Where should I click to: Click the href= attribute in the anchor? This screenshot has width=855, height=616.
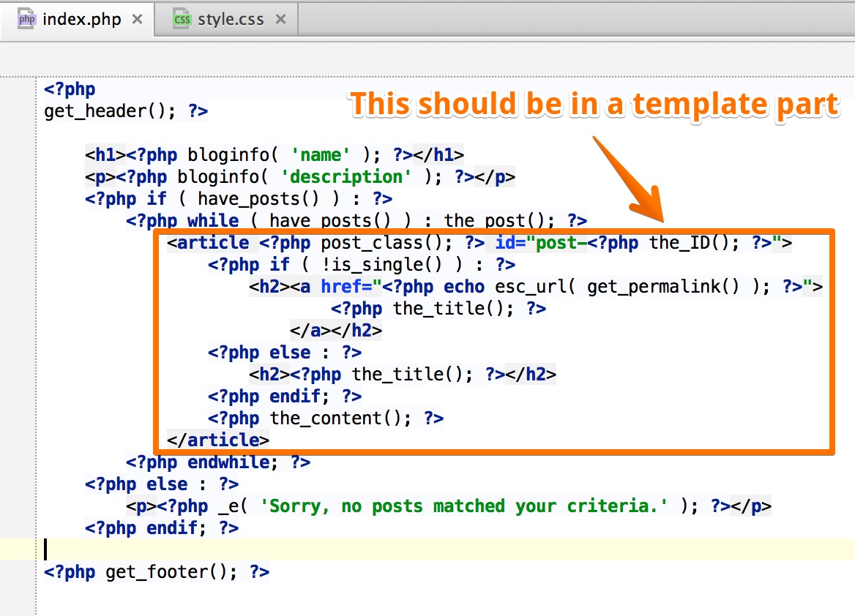tap(346, 287)
